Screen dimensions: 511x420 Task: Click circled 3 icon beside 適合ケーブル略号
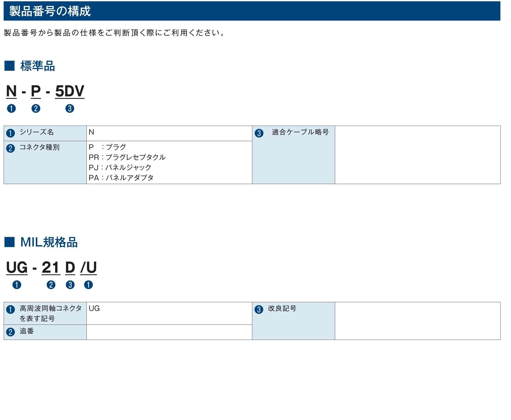click(259, 133)
